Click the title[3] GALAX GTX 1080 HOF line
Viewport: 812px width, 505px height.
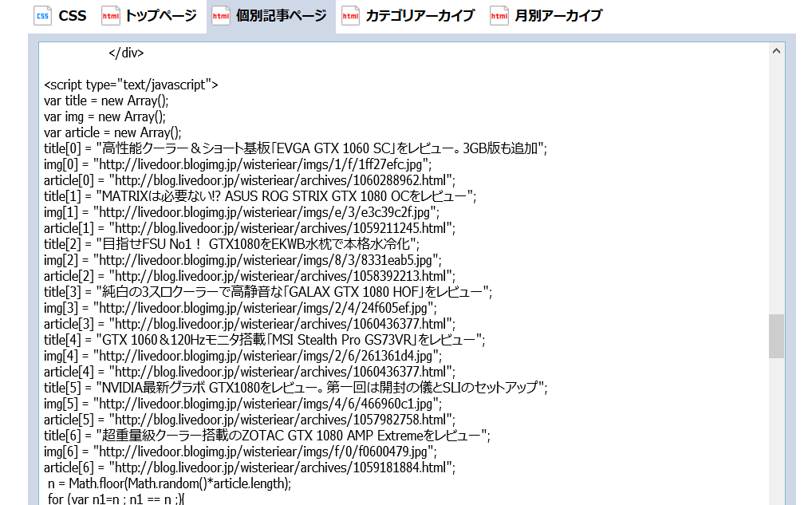(x=268, y=292)
